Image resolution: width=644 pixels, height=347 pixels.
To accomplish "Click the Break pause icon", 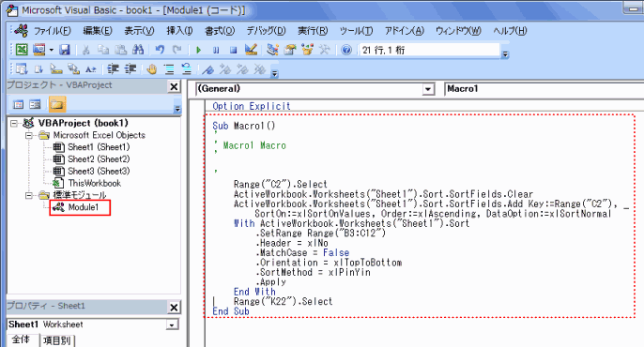I will [216, 50].
